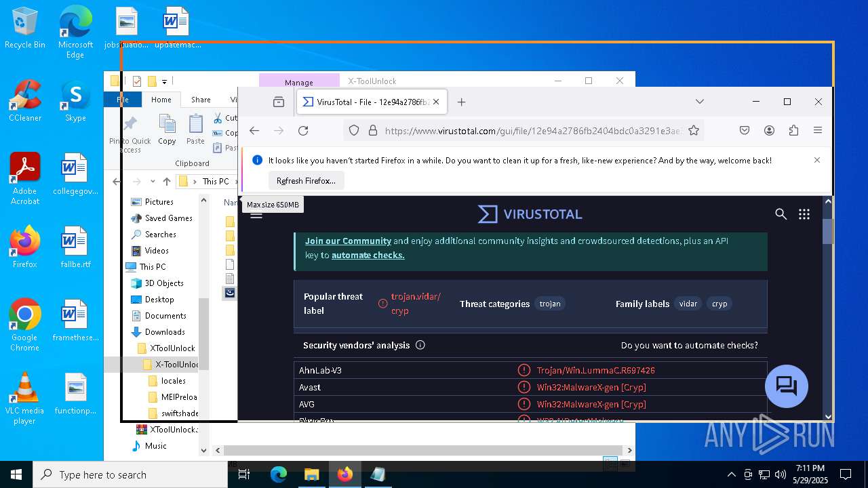Screen dimensions: 868x488
Task: Open the Firefox application hamburger menu
Action: coord(818,131)
